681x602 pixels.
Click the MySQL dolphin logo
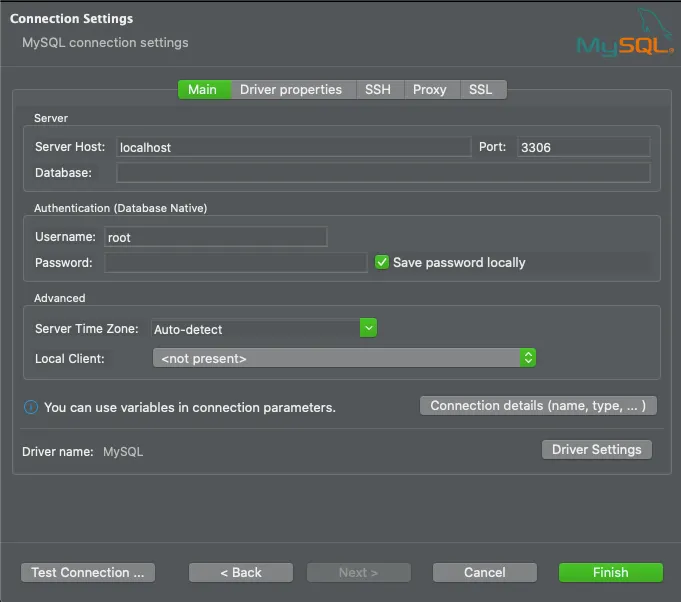pyautogui.click(x=625, y=33)
